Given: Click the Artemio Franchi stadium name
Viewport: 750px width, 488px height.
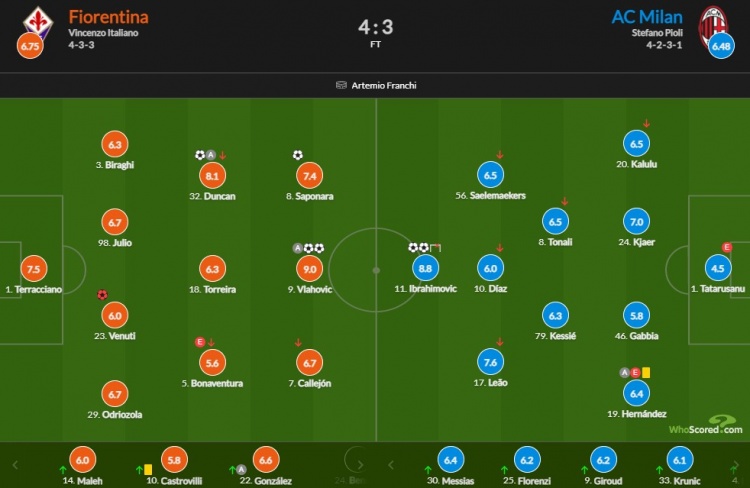Looking at the screenshot, I should pos(384,86).
